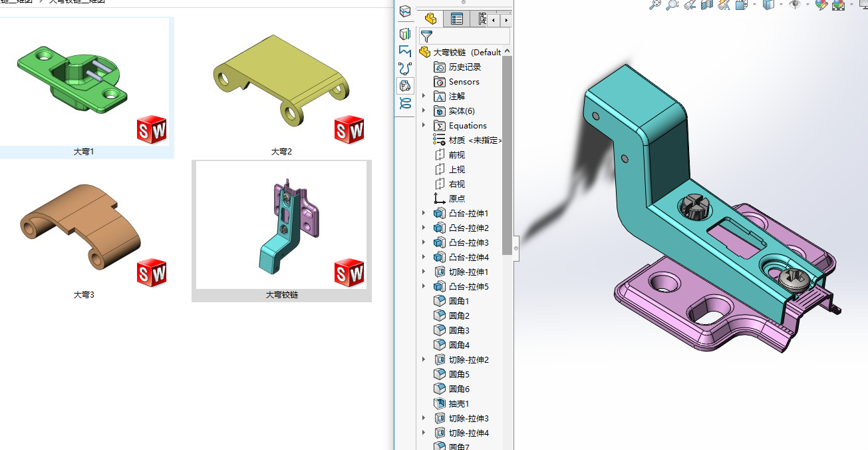Expand the 凸台-拉伸5 feature
Image resolution: width=868 pixels, height=450 pixels.
[x=424, y=286]
